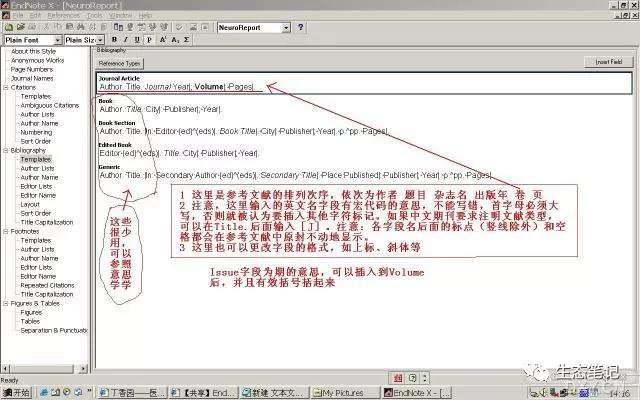Open the Edit menu
This screenshot has height=400, width=640.
[35, 16]
